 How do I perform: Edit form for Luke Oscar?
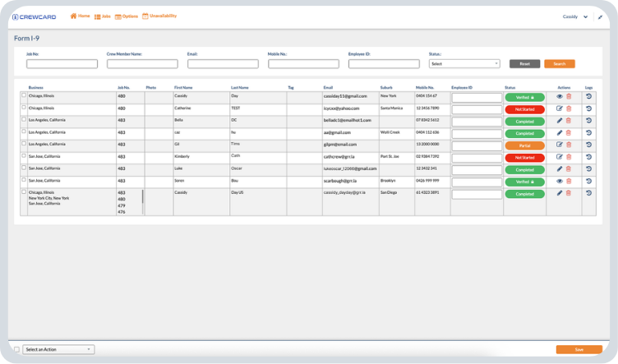coord(560,169)
